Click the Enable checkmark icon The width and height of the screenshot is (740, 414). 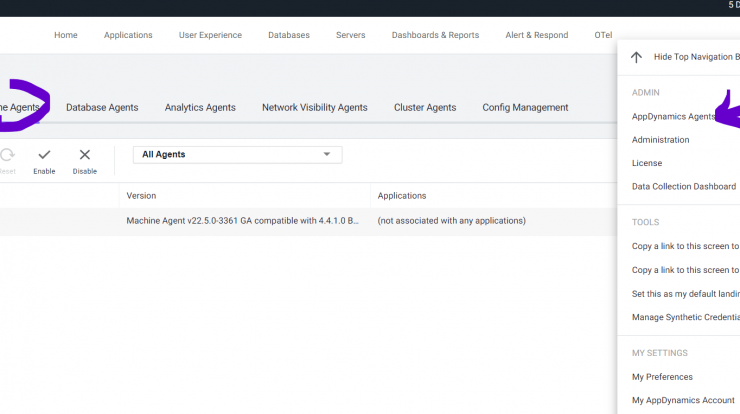(44, 155)
